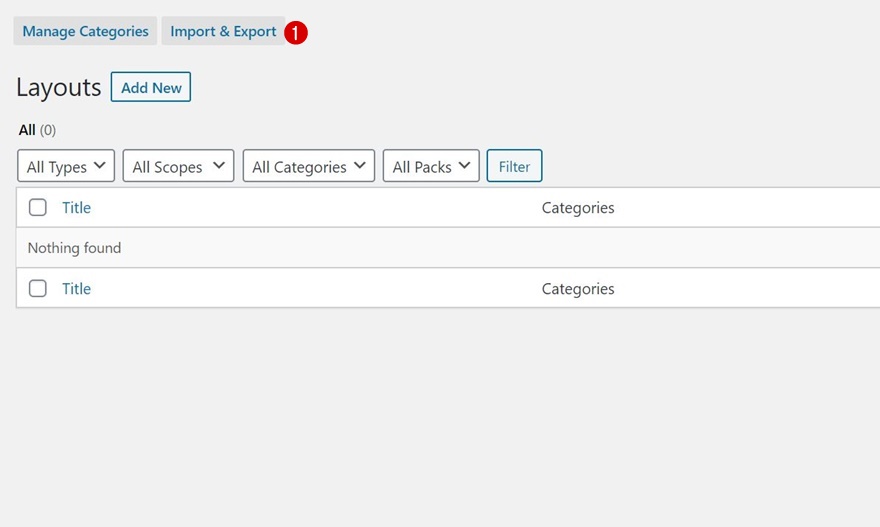
Task: Open the Manage Categories tab
Action: [85, 31]
